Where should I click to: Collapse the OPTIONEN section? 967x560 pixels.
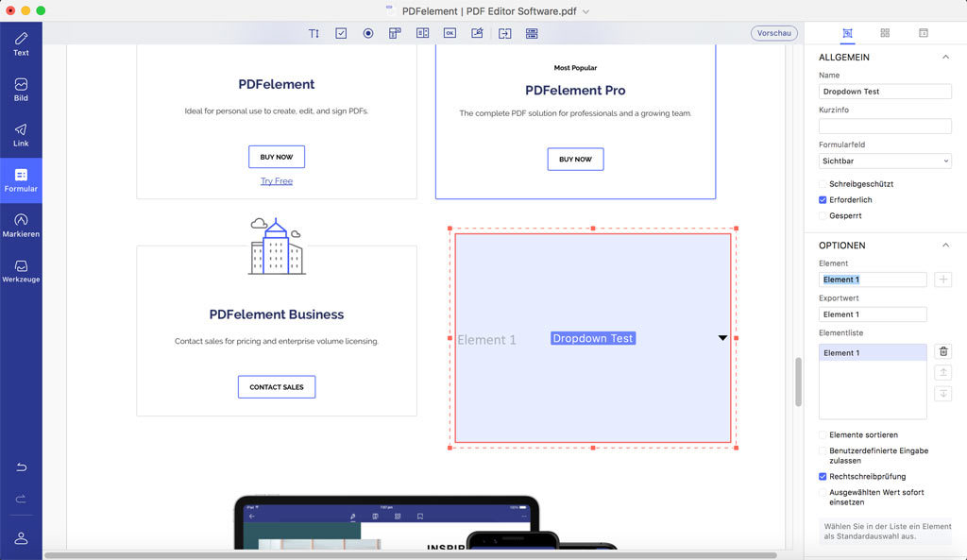pos(945,245)
